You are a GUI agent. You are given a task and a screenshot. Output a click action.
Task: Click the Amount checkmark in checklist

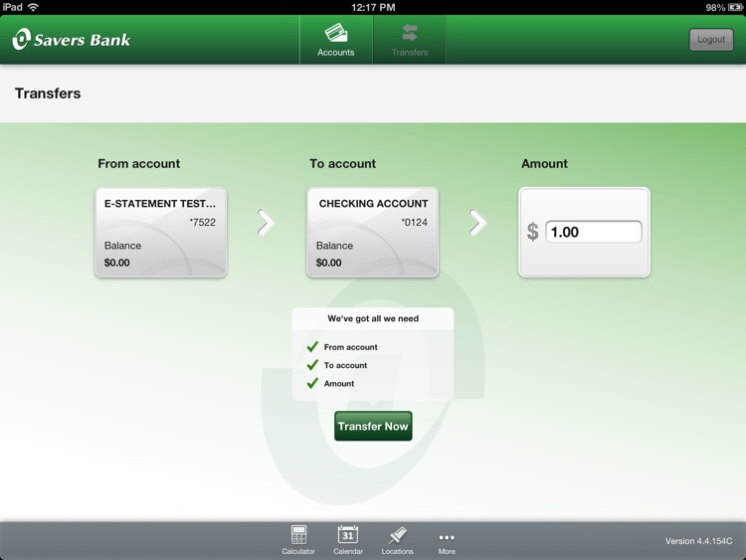(312, 383)
